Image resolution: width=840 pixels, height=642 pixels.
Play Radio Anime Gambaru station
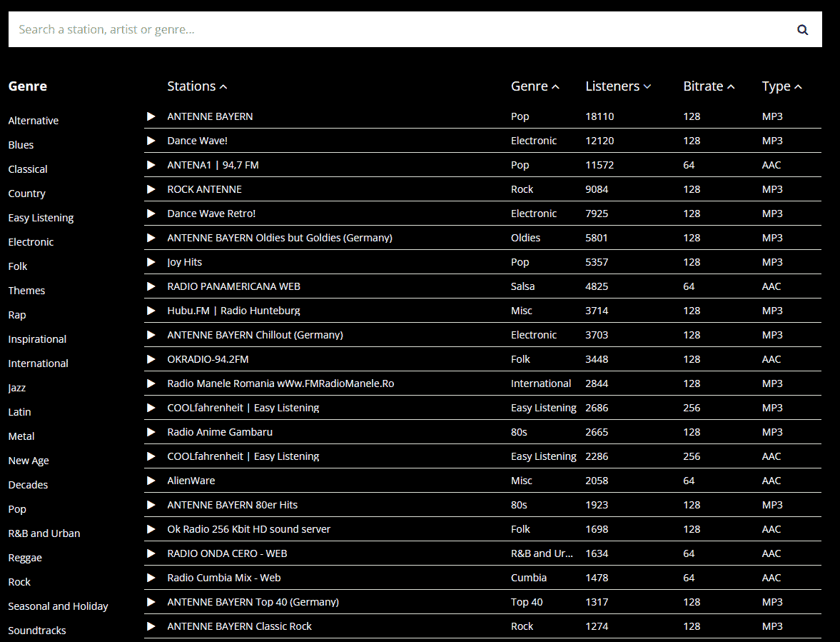pos(151,432)
